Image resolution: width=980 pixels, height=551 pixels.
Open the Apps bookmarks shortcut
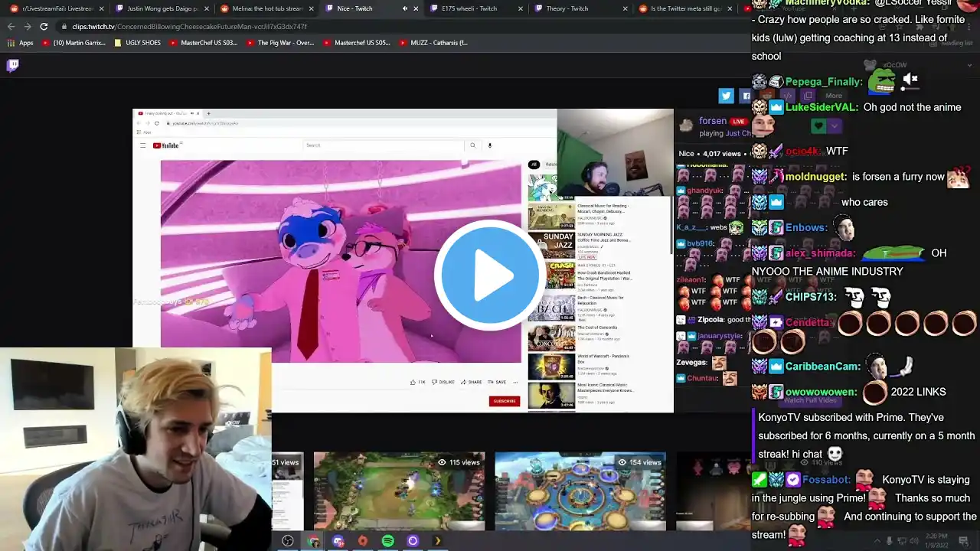tap(20, 43)
